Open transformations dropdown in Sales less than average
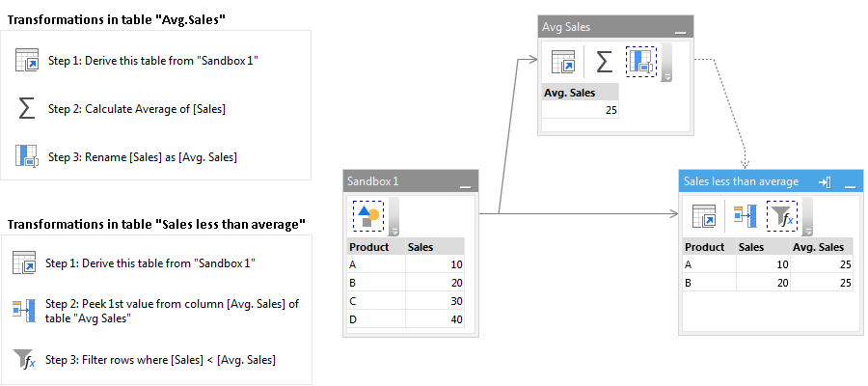The image size is (868, 386). (x=807, y=216)
